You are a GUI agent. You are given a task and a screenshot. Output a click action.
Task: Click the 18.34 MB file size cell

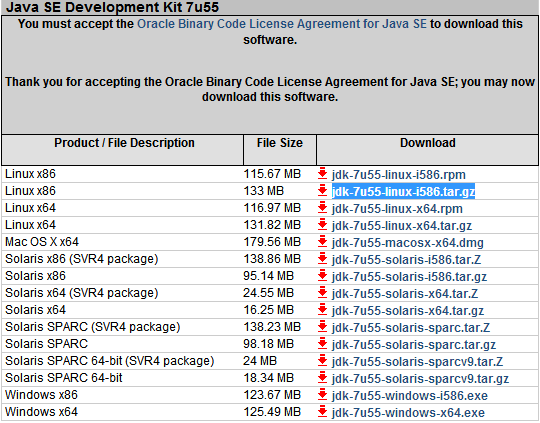269,378
